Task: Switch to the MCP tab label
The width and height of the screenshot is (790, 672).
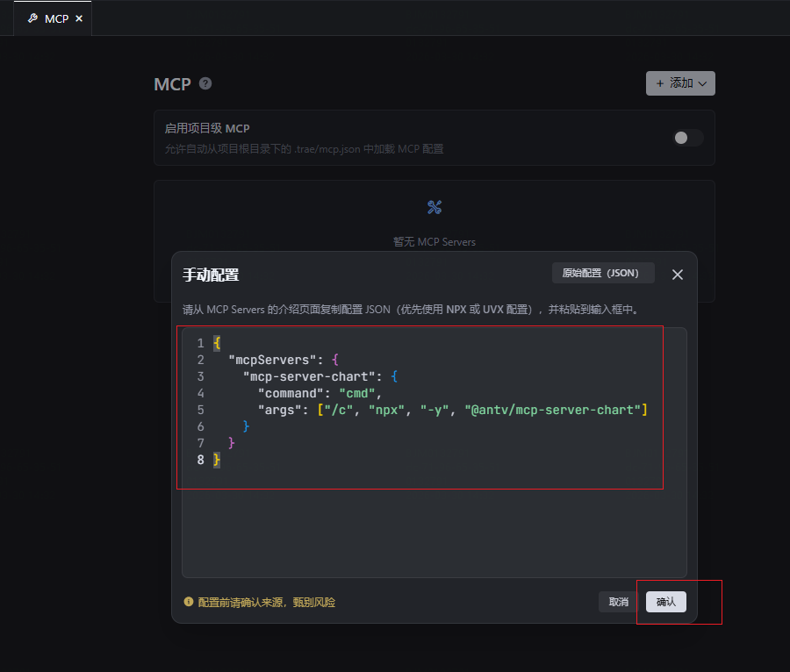Action: [x=56, y=18]
